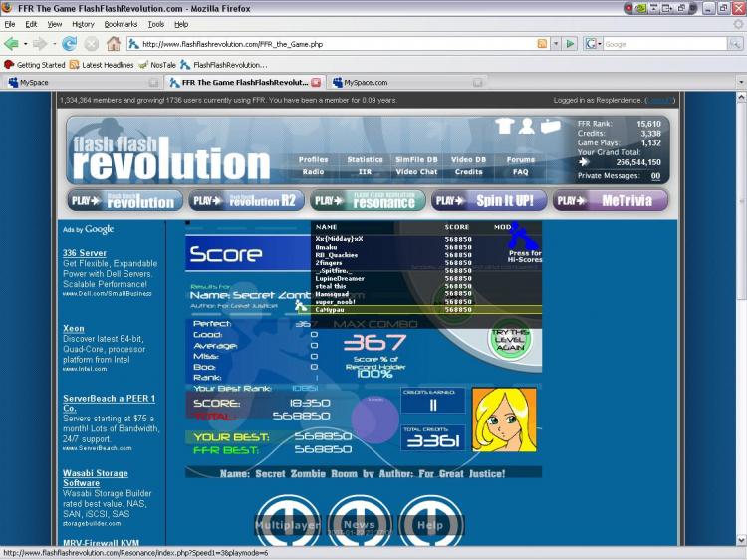The width and height of the screenshot is (747, 560).
Task: Click the Multiplayer round button
Action: 287,523
